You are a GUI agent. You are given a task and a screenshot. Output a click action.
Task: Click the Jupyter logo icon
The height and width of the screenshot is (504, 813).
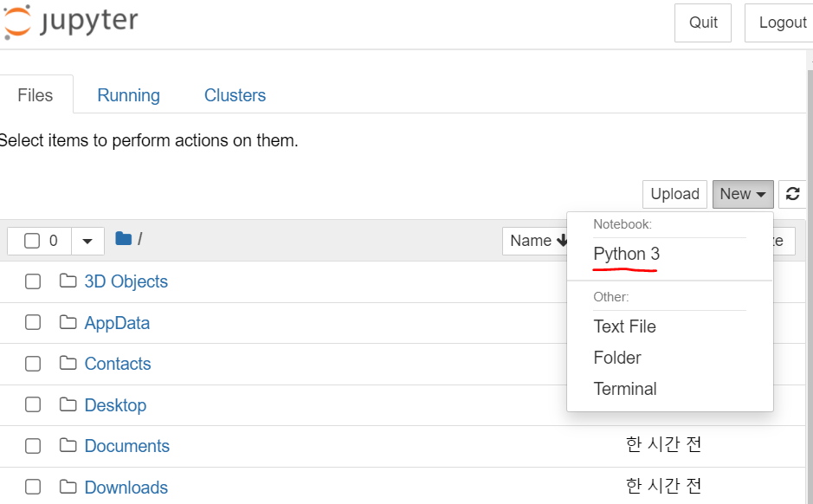pos(17,22)
